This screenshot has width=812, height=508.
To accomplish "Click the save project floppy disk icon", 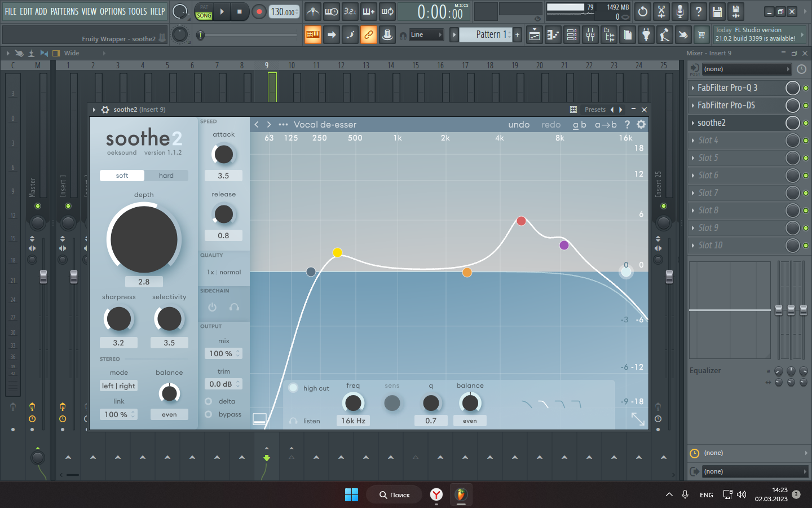I will (x=717, y=11).
